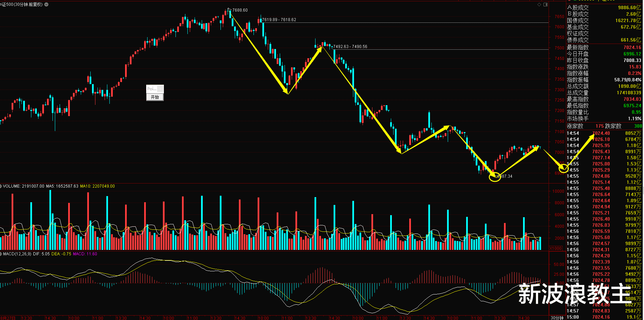Select the 30分钟 period label at bottom right
Viewport: 644px width, 320px height.
tap(557, 318)
